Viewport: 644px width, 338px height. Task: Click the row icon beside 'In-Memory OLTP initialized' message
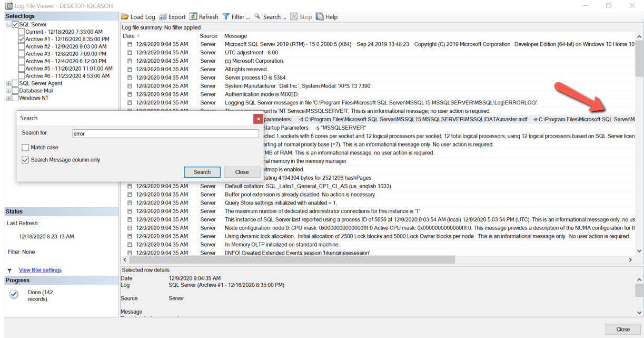pos(130,245)
